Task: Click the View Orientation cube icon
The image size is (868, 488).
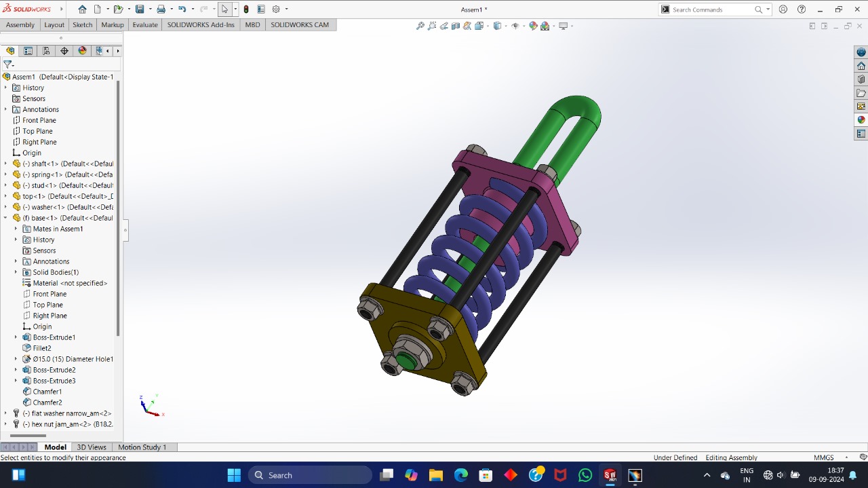Action: click(x=479, y=26)
